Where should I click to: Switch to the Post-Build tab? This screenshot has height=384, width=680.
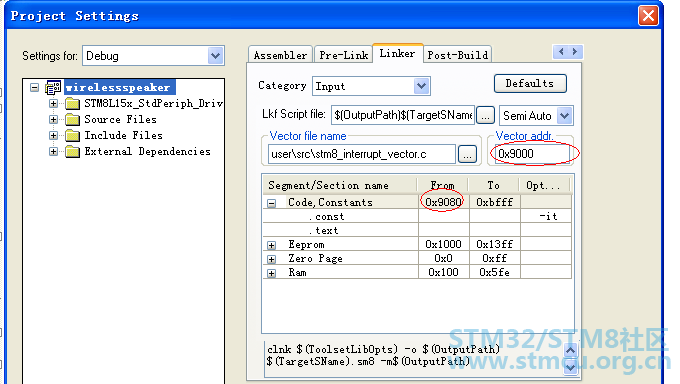pos(458,55)
